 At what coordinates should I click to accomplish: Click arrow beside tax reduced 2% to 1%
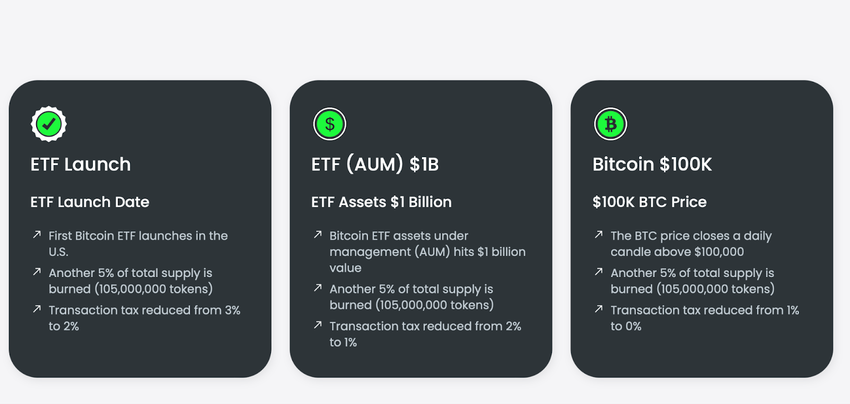[317, 325]
